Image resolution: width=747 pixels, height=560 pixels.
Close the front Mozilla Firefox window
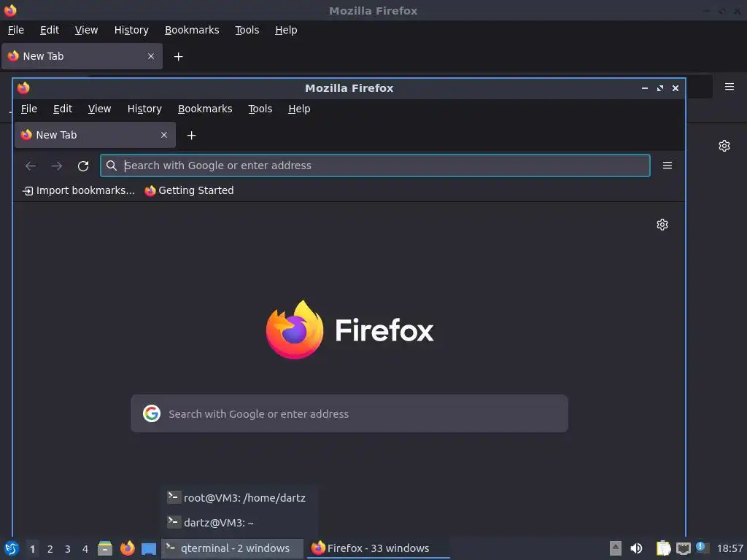[675, 88]
